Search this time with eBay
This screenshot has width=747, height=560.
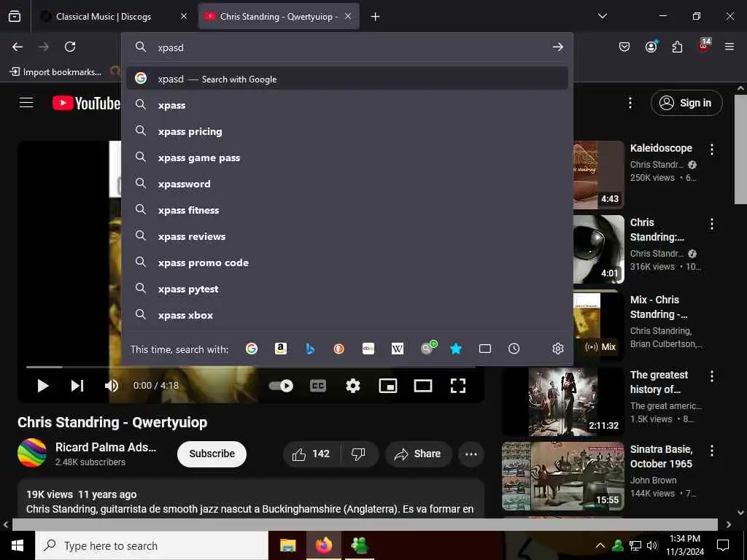368,349
